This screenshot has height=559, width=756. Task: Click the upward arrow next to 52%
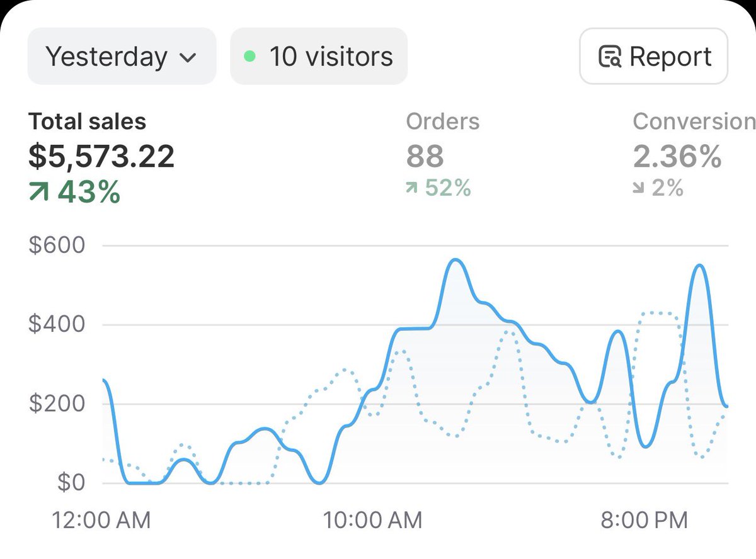tap(412, 187)
